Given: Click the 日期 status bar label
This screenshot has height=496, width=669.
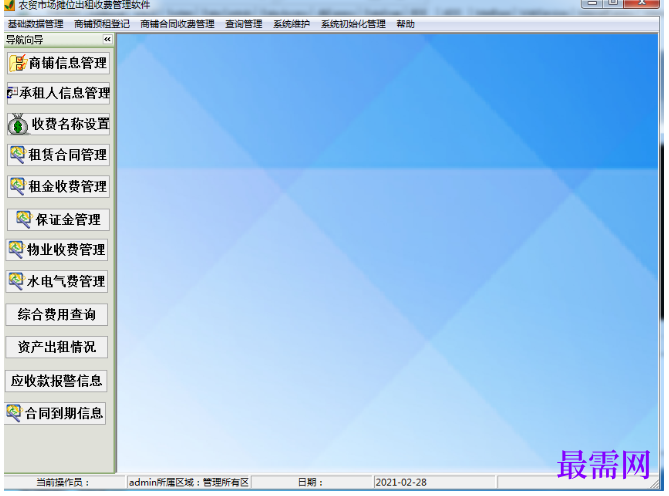Looking at the screenshot, I should coord(310,482).
